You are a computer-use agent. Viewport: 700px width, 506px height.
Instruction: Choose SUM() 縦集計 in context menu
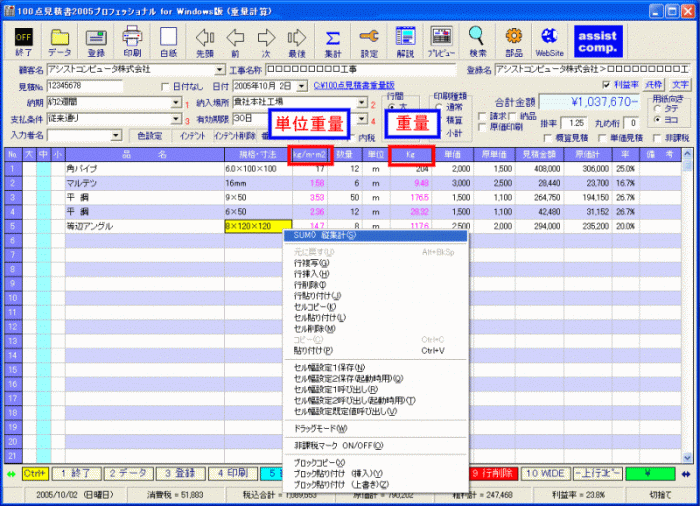coord(376,235)
